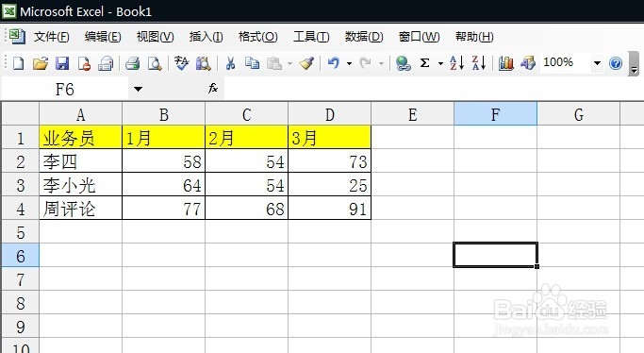Click the Excel workbook icon left of the menu bar
Image resolution: width=644 pixels, height=353 pixels.
[17, 36]
